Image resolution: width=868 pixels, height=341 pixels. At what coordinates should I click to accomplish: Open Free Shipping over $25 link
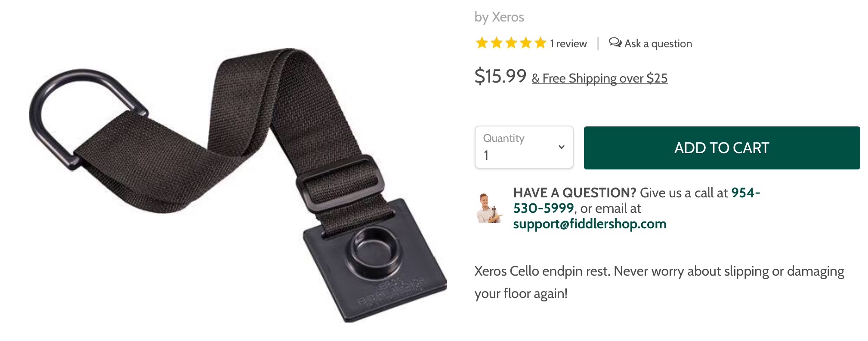pos(599,78)
